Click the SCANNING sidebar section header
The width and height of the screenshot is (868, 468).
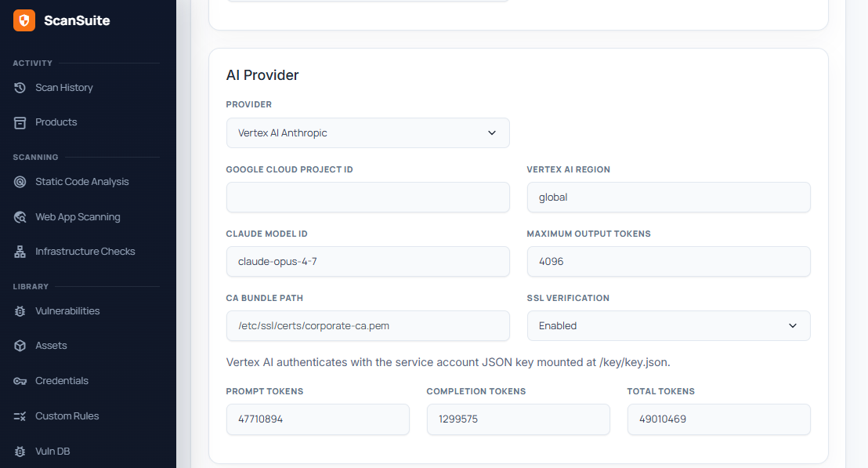(x=35, y=158)
